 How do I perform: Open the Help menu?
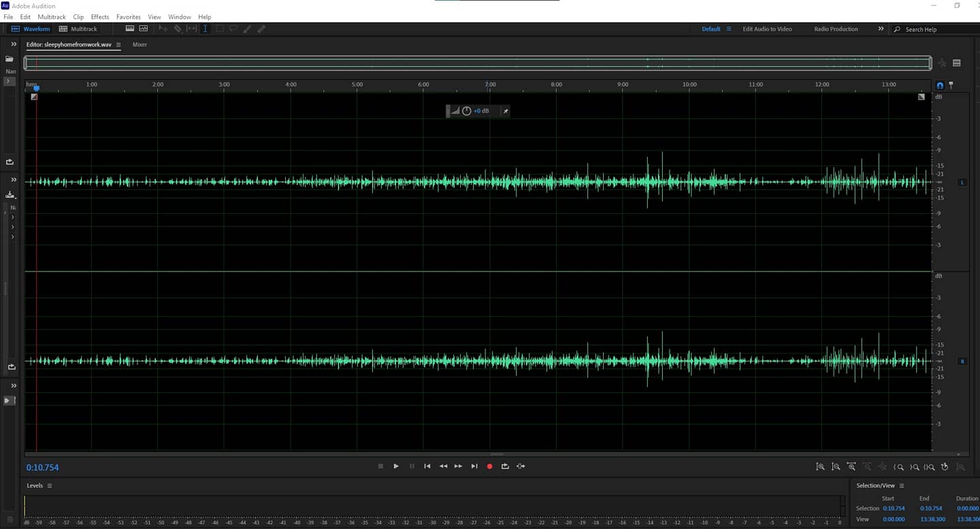click(x=205, y=17)
